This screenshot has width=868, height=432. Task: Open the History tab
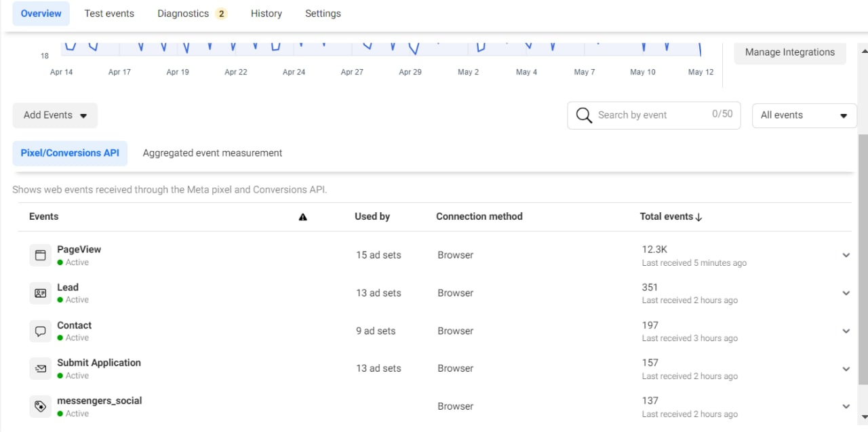point(266,14)
